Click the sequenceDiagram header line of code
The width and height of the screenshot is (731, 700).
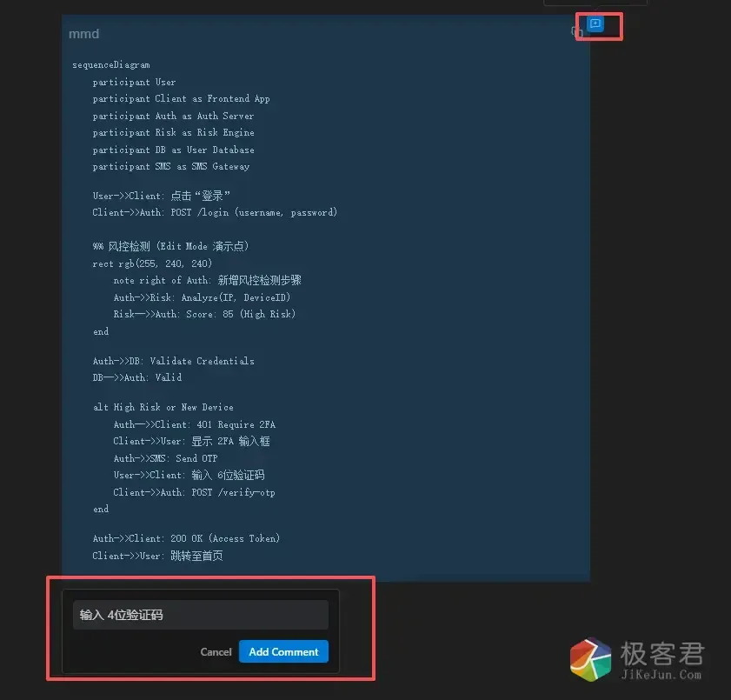click(x=110, y=64)
